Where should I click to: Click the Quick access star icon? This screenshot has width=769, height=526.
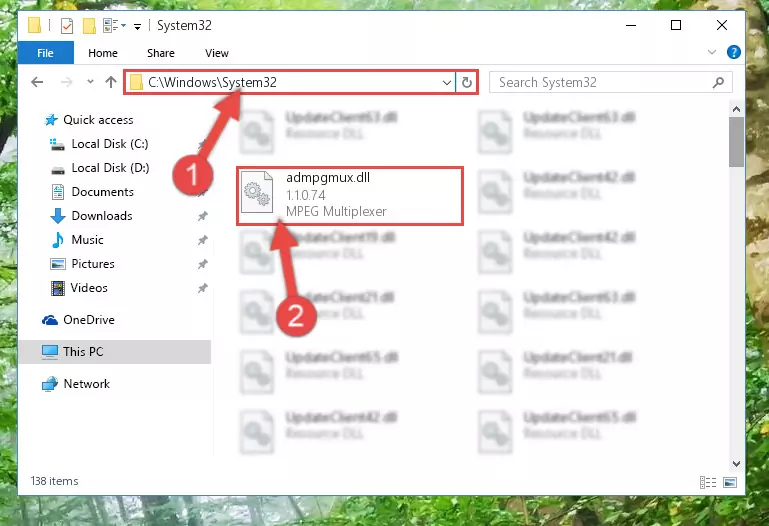point(51,120)
